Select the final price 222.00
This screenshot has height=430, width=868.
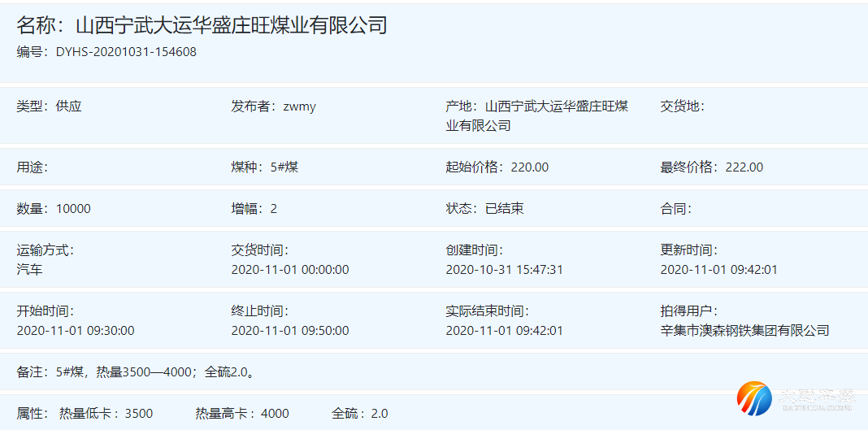(x=744, y=167)
